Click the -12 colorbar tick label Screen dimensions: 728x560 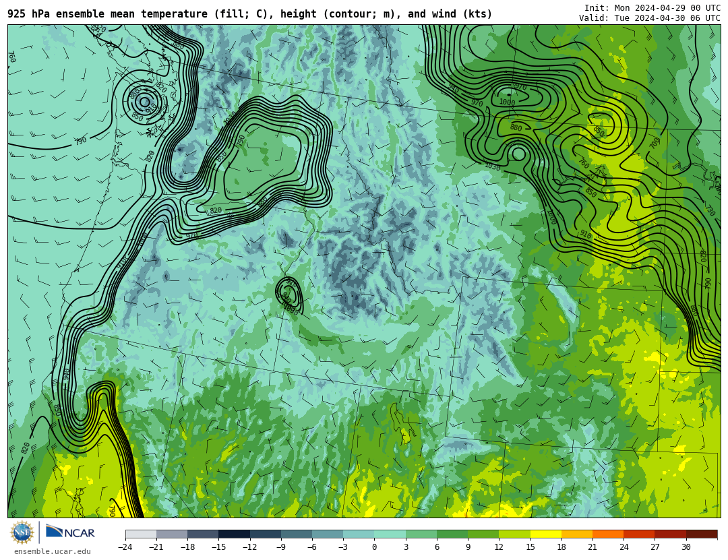pos(249,547)
